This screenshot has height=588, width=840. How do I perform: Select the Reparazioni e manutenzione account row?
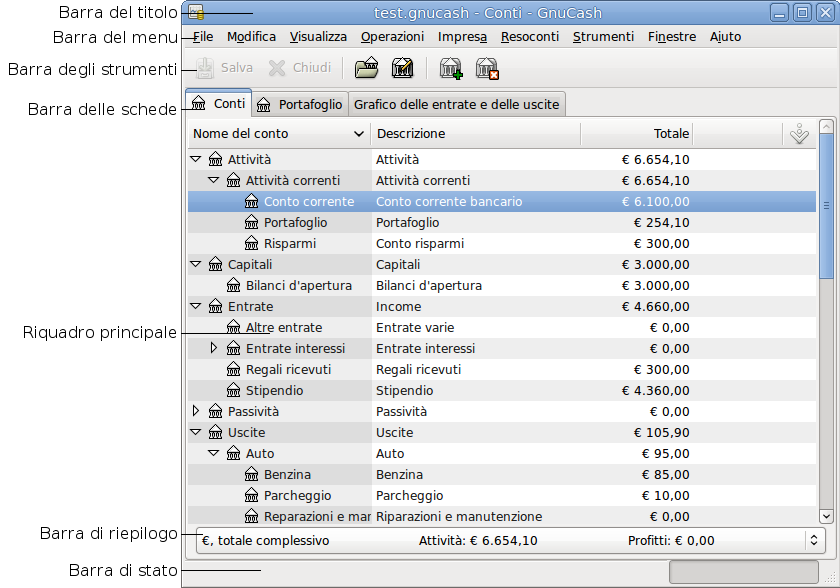coord(501,516)
